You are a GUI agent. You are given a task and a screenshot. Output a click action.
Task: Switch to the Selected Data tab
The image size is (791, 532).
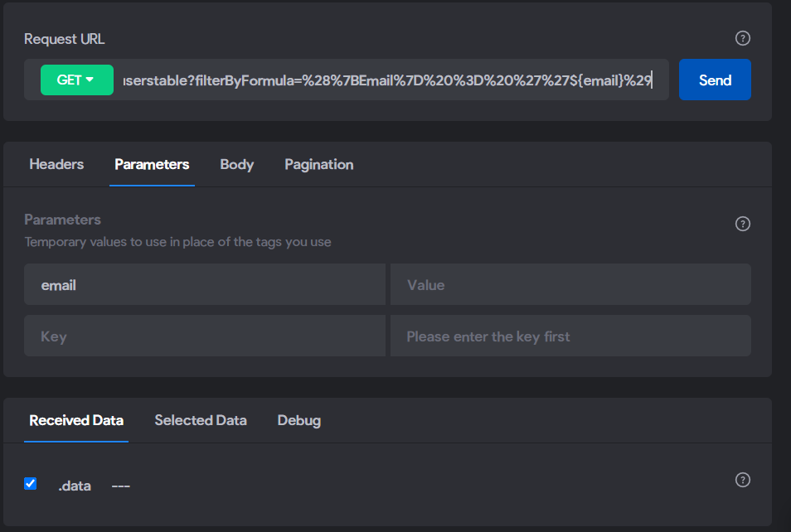point(201,421)
